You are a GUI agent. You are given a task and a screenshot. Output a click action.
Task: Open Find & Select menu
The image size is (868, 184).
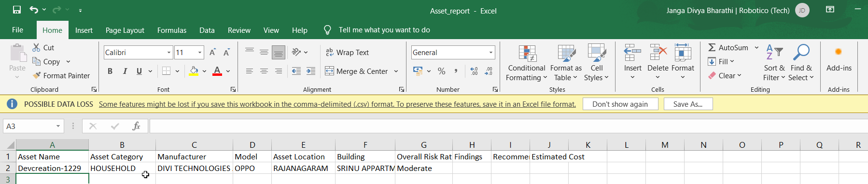tap(801, 63)
